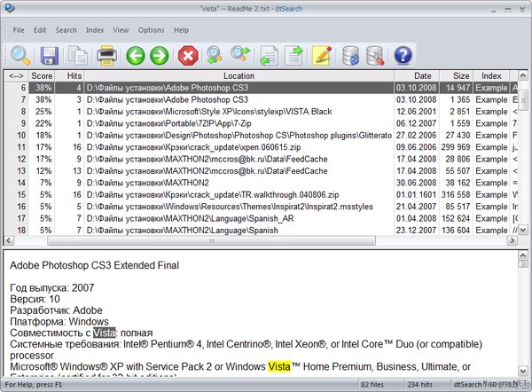
Task: Sort results by Index column header
Action: point(491,75)
